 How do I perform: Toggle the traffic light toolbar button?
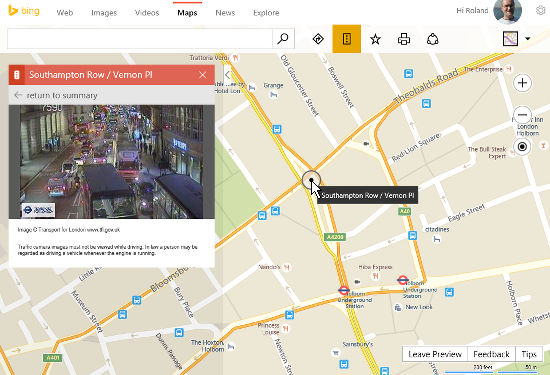click(347, 39)
